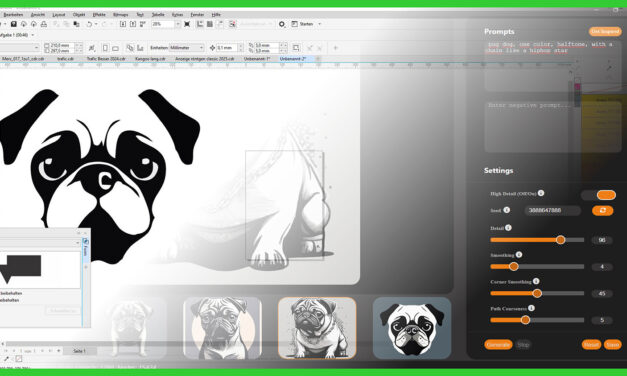Select portrait page orientation icon

point(105,48)
